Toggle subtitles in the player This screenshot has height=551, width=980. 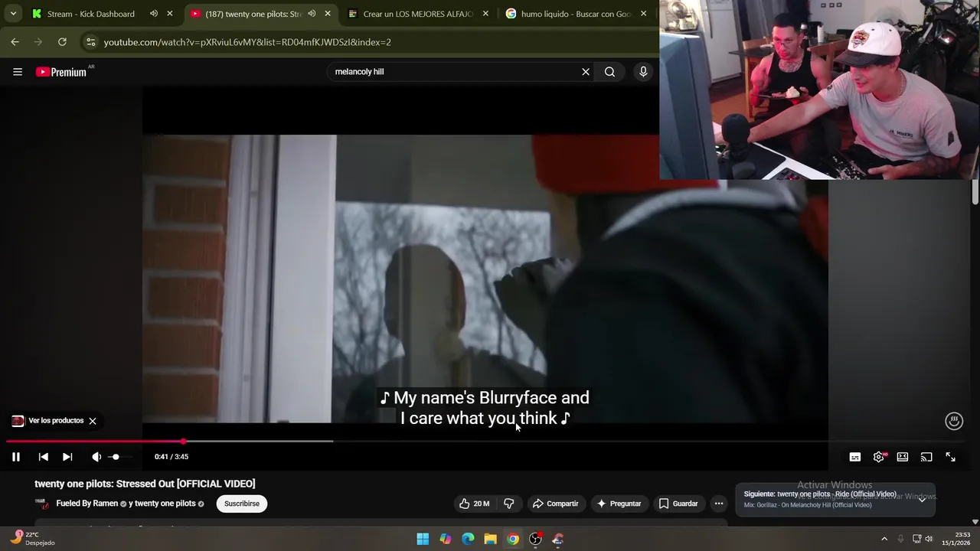click(x=855, y=457)
